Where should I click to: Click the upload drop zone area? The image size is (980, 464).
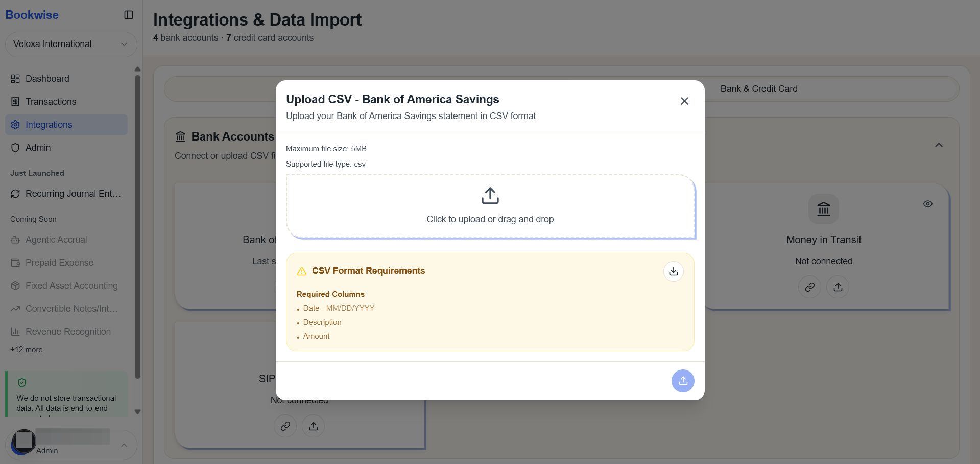(490, 206)
